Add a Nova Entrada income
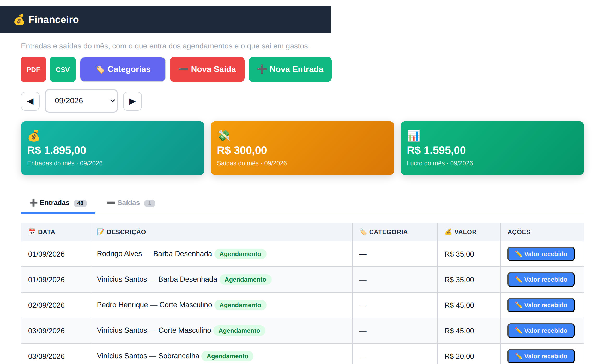 coord(290,69)
